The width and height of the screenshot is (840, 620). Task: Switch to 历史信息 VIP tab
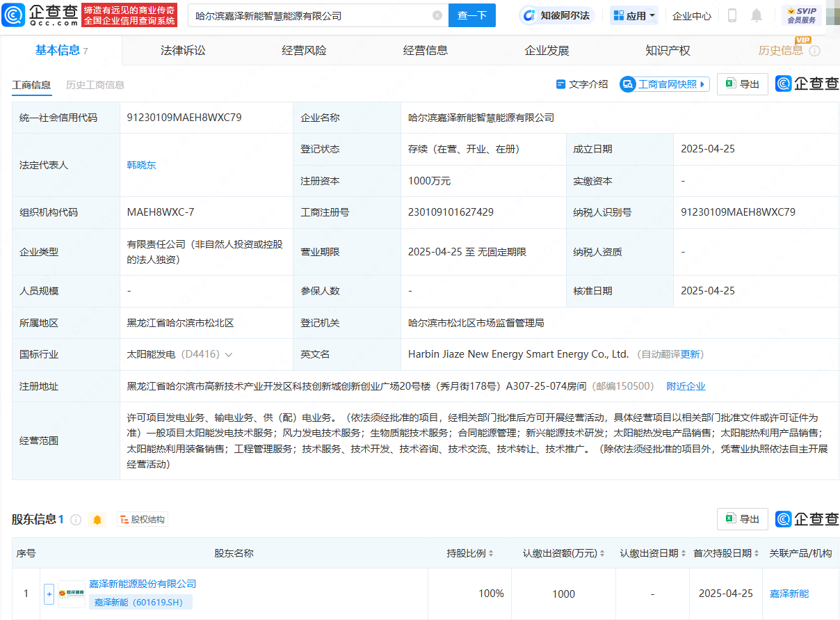click(780, 50)
